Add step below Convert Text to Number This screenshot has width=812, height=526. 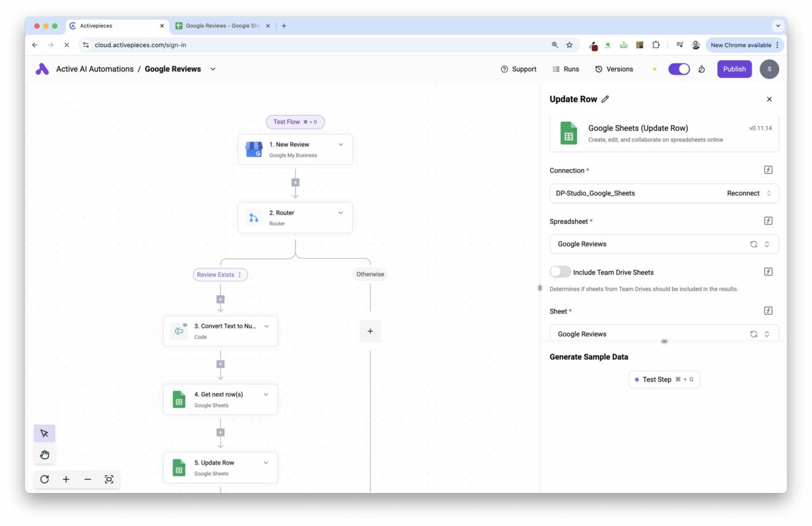(220, 364)
